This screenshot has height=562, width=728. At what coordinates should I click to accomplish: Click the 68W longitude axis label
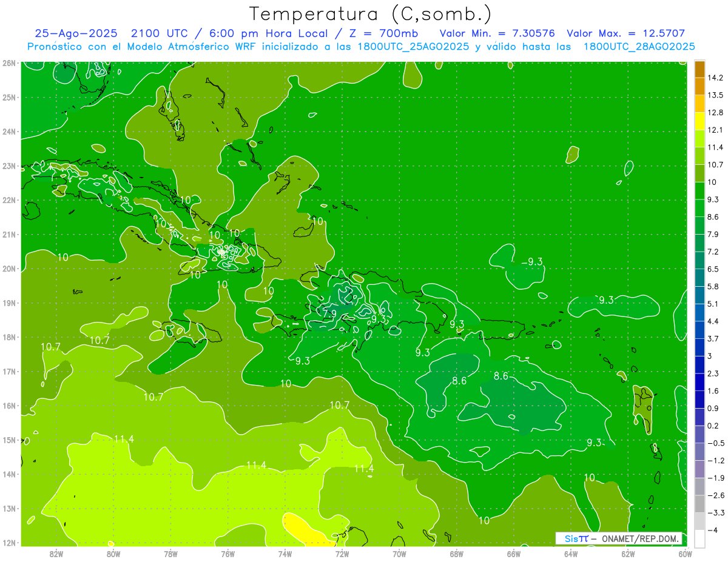(x=456, y=553)
